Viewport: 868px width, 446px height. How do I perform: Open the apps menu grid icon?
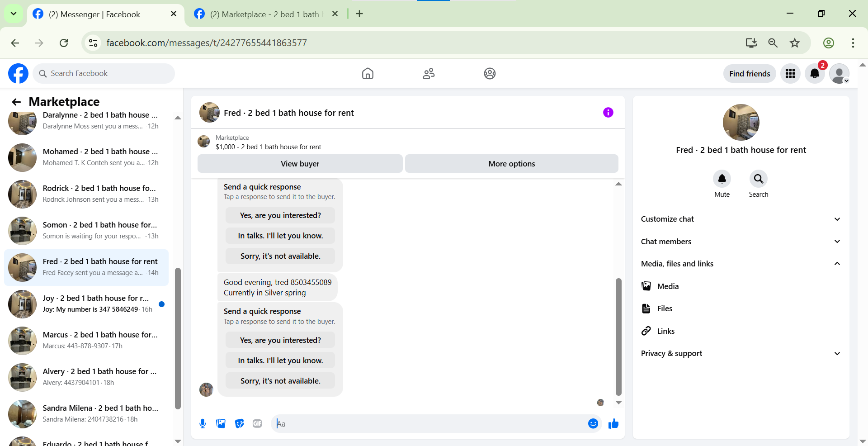pos(790,73)
